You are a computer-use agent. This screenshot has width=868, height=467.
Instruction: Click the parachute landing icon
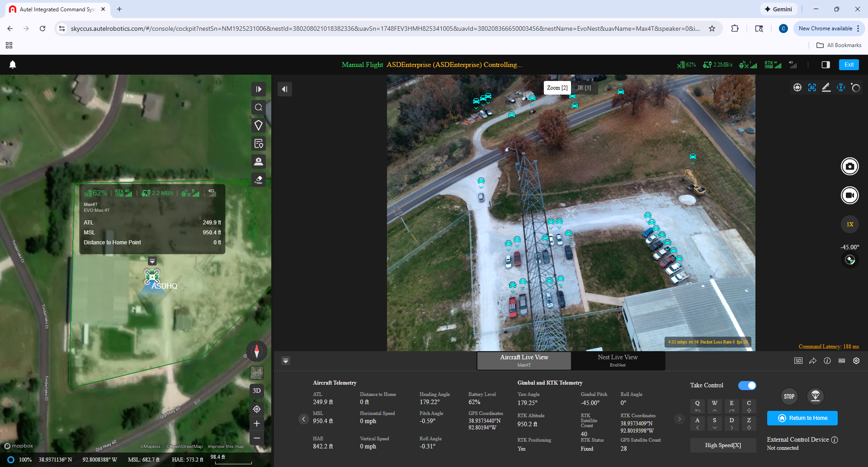[815, 396]
